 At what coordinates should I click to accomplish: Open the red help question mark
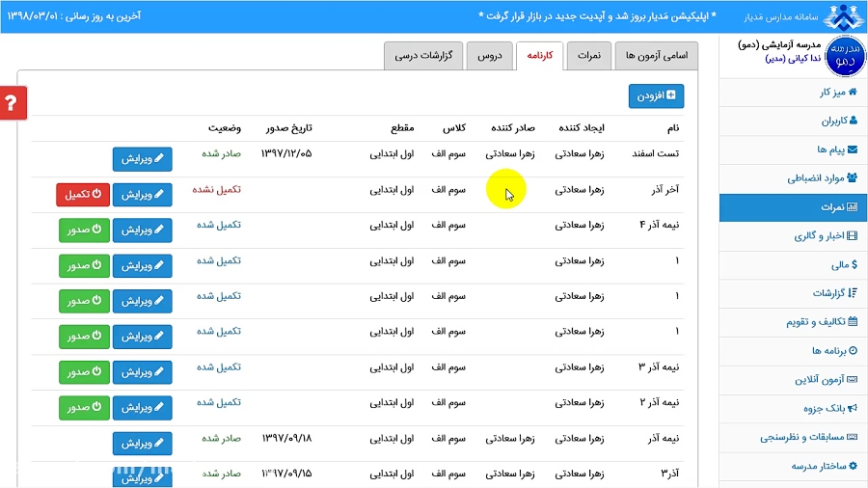point(14,103)
